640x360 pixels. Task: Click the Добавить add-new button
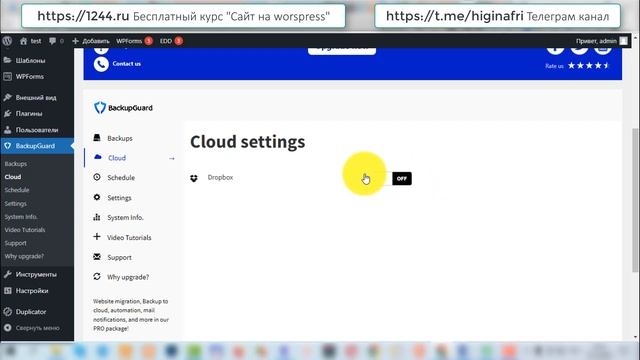91,41
